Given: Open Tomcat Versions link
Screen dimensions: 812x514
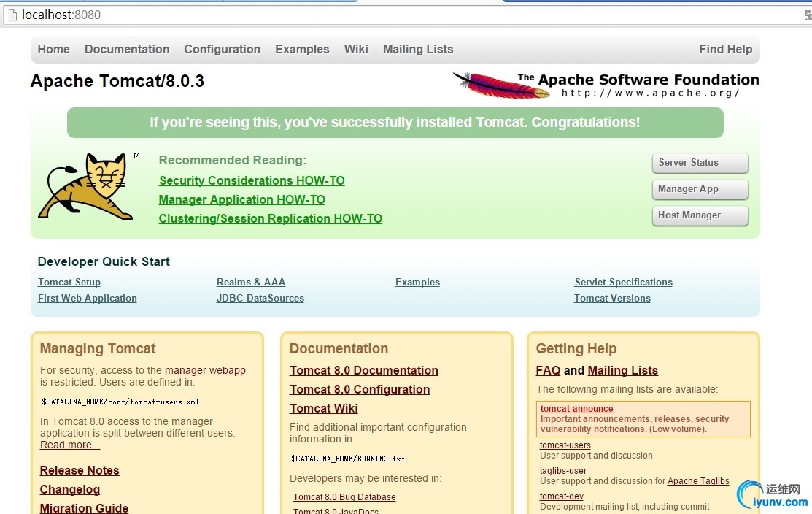Looking at the screenshot, I should [x=612, y=299].
